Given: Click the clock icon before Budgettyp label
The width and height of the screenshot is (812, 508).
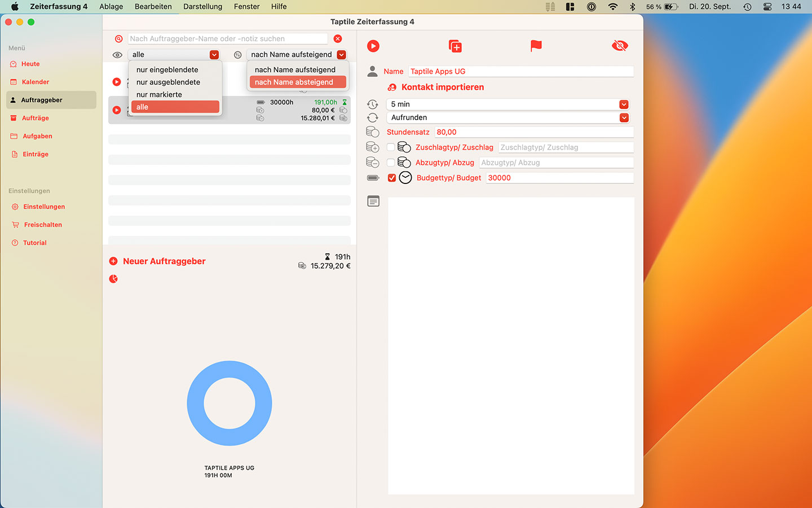Looking at the screenshot, I should point(405,178).
